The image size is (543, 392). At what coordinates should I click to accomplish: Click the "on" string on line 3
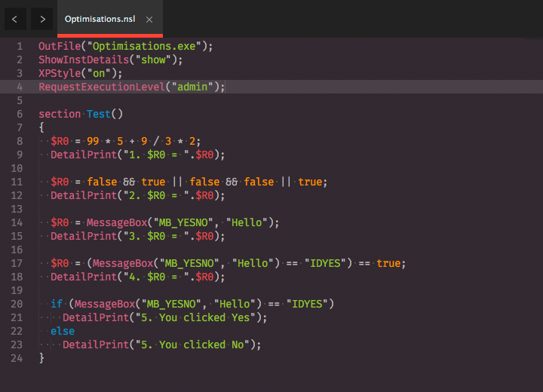(x=99, y=73)
